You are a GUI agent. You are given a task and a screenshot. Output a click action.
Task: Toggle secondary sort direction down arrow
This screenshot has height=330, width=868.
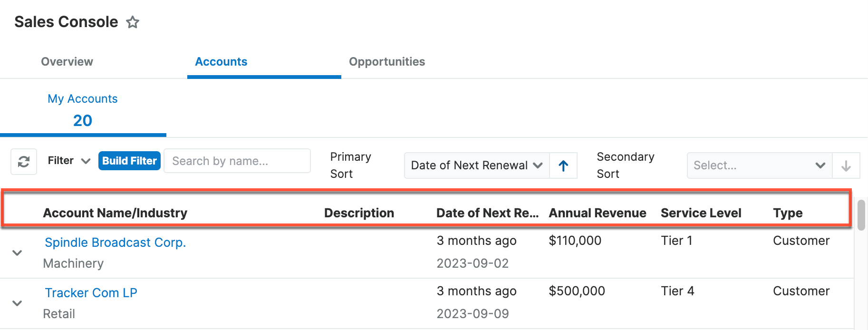pos(846,165)
